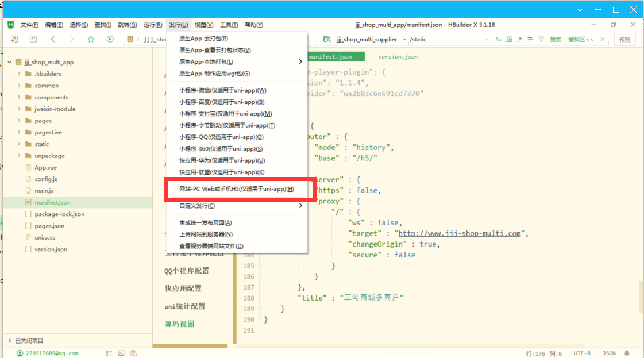Open the 文件(F) menu

(x=29, y=25)
